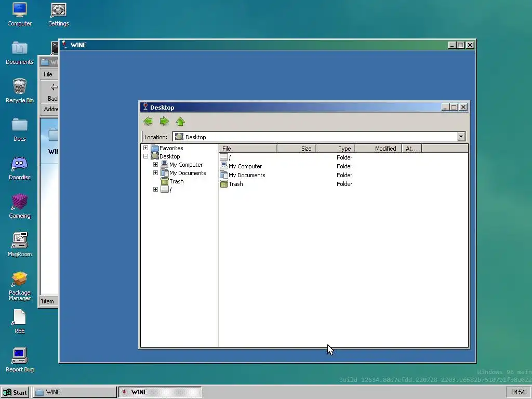Screen dimensions: 532x399
Task: Click the green Forward arrow icon
Action: pos(164,121)
